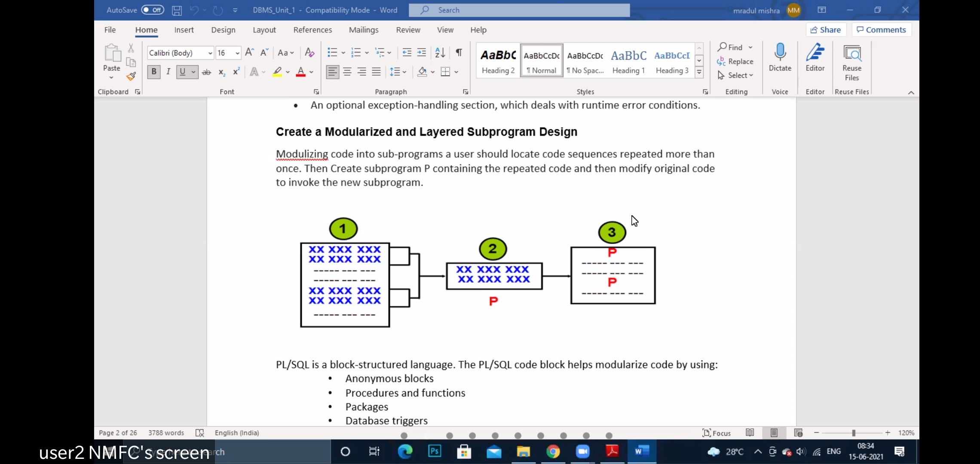
Task: Open the References ribbon tab
Action: pyautogui.click(x=312, y=30)
